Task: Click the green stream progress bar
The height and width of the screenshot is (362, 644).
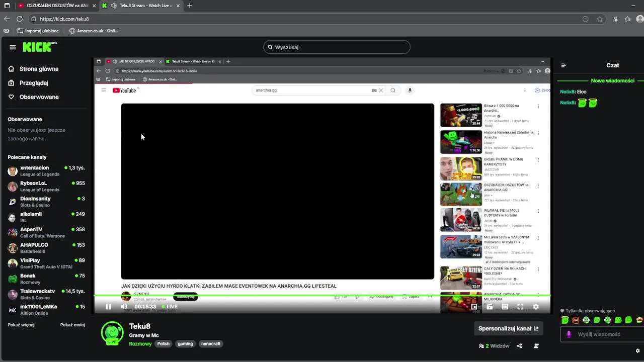Action: point(322,296)
